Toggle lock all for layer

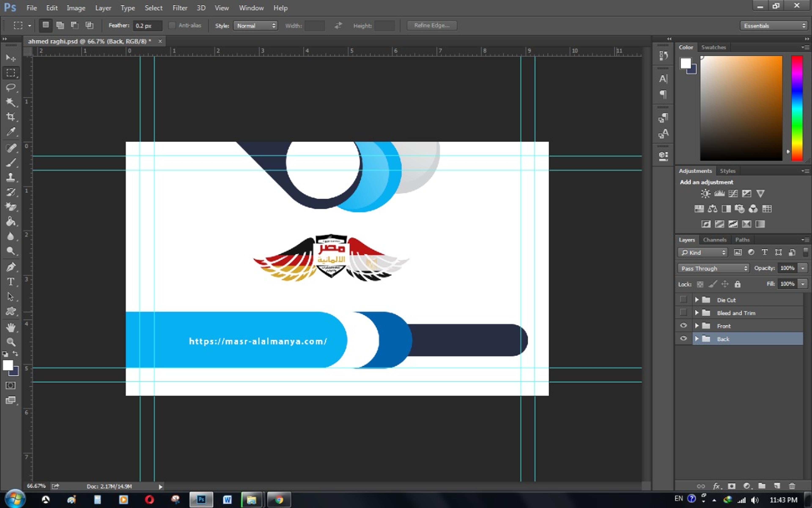point(737,284)
